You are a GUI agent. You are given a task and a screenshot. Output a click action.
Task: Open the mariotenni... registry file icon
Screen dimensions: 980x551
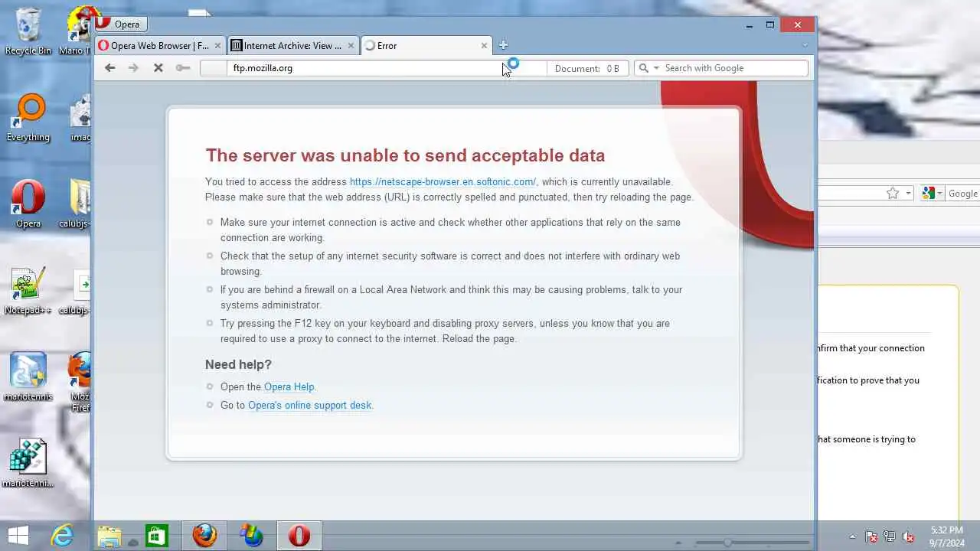point(28,464)
